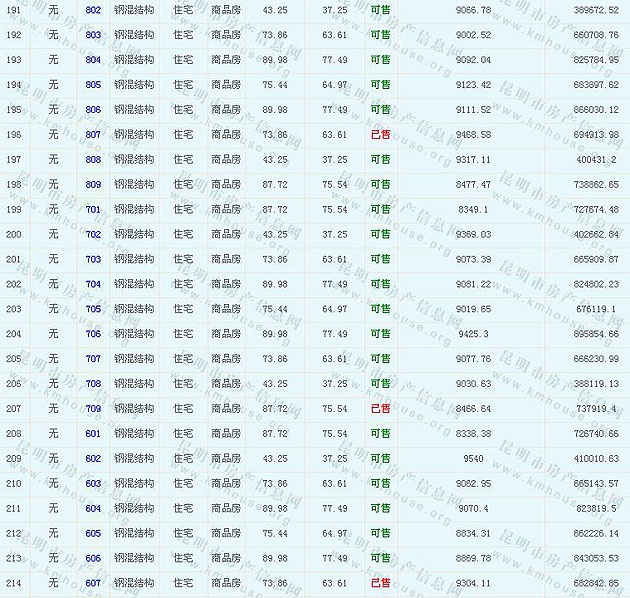Screen dimensions: 630x598
Task: Click room 701 link
Action: click(x=93, y=210)
